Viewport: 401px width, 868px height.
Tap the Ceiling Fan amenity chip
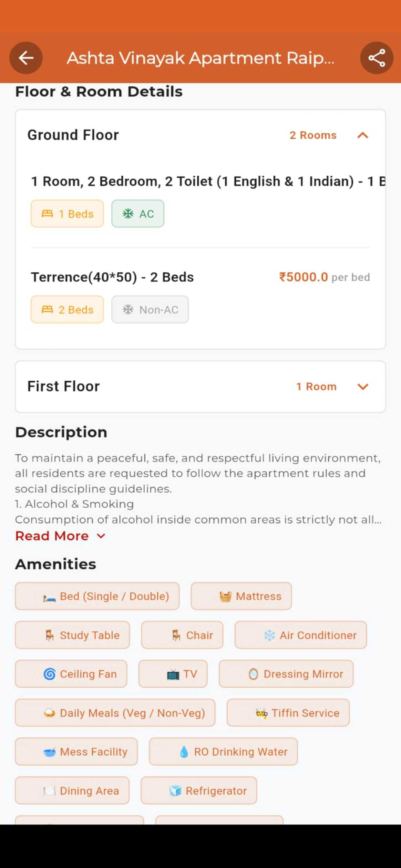(x=71, y=674)
